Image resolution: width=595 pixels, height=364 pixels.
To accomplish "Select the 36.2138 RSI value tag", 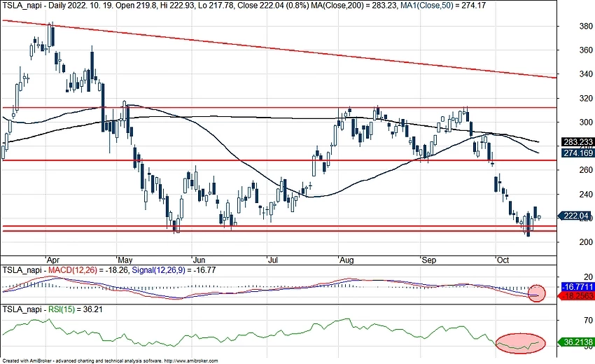I will [577, 342].
